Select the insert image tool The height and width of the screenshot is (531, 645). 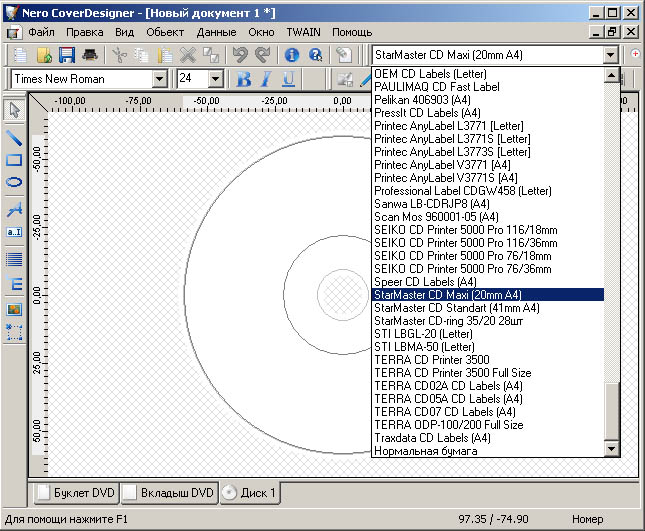pyautogui.click(x=14, y=309)
